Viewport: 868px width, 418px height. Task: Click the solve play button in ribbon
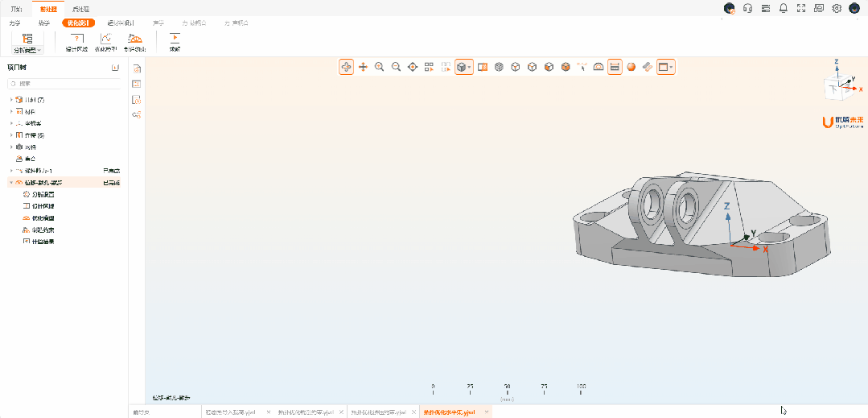pyautogui.click(x=175, y=43)
